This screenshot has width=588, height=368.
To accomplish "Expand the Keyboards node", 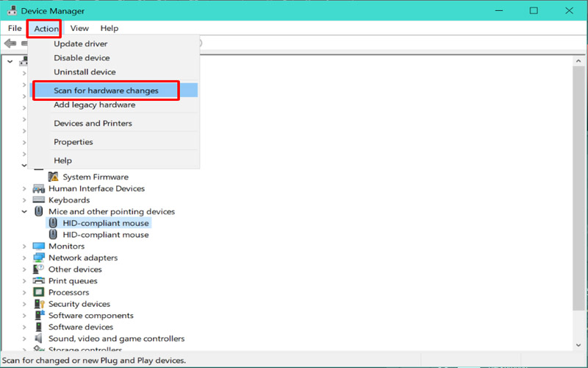I will pos(24,200).
